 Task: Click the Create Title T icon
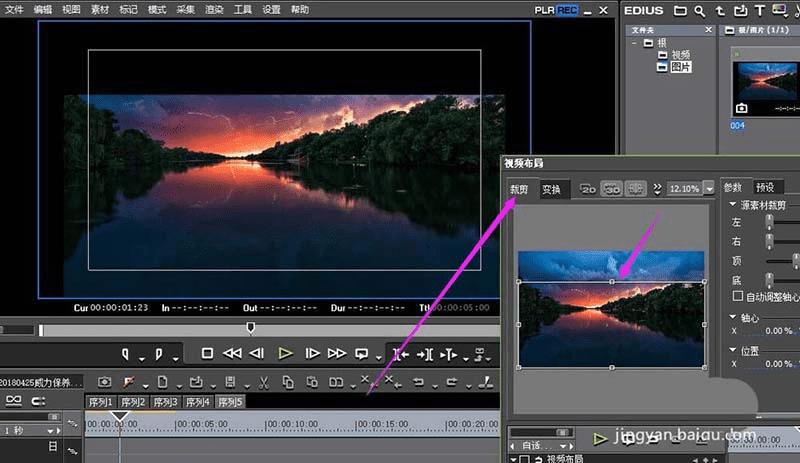(760, 10)
